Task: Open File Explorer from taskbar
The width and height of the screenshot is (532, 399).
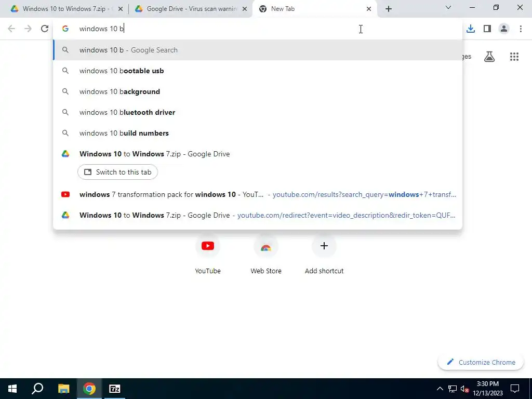Action: pos(63,389)
